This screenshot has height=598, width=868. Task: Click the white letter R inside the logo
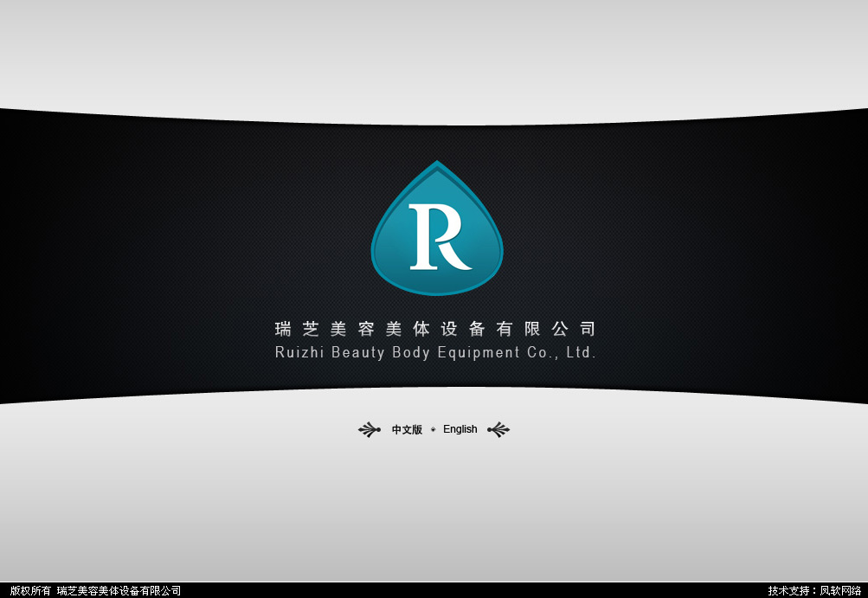click(439, 236)
